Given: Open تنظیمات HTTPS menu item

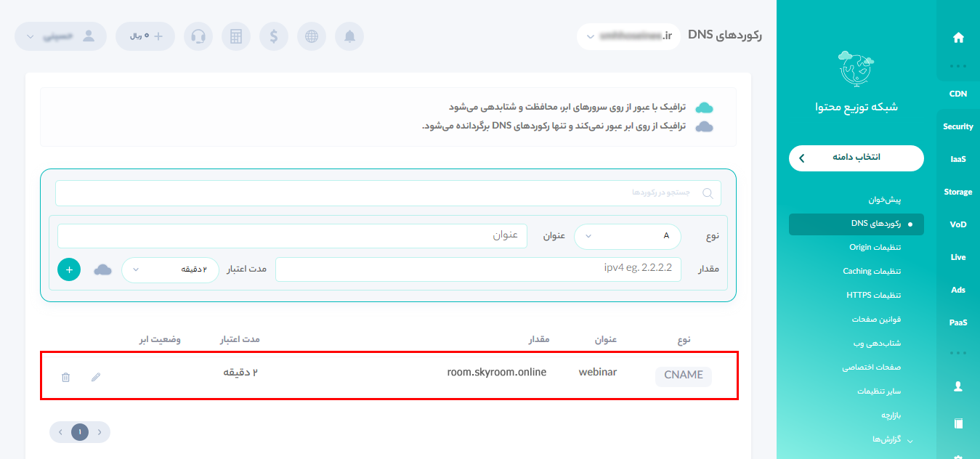Looking at the screenshot, I should (874, 296).
